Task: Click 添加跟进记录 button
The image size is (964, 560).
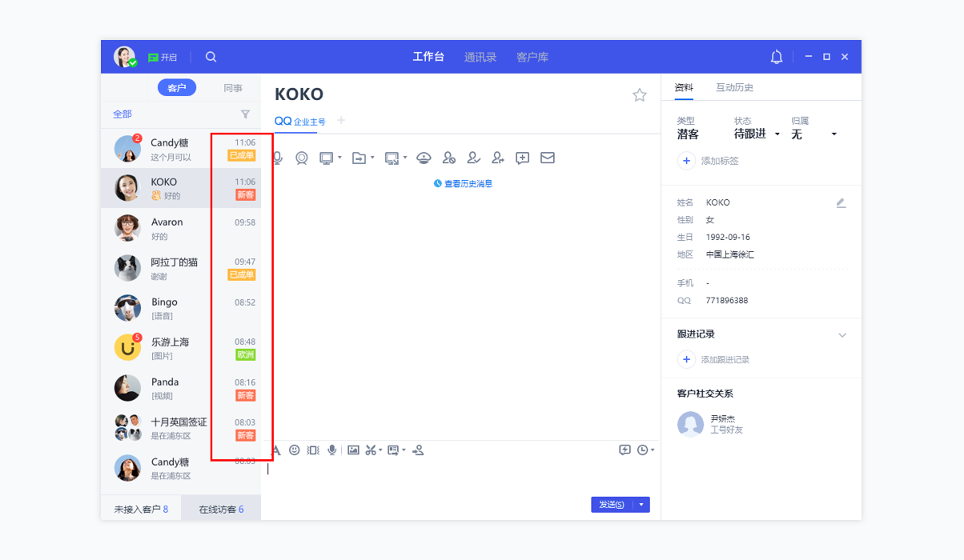Action: point(713,360)
